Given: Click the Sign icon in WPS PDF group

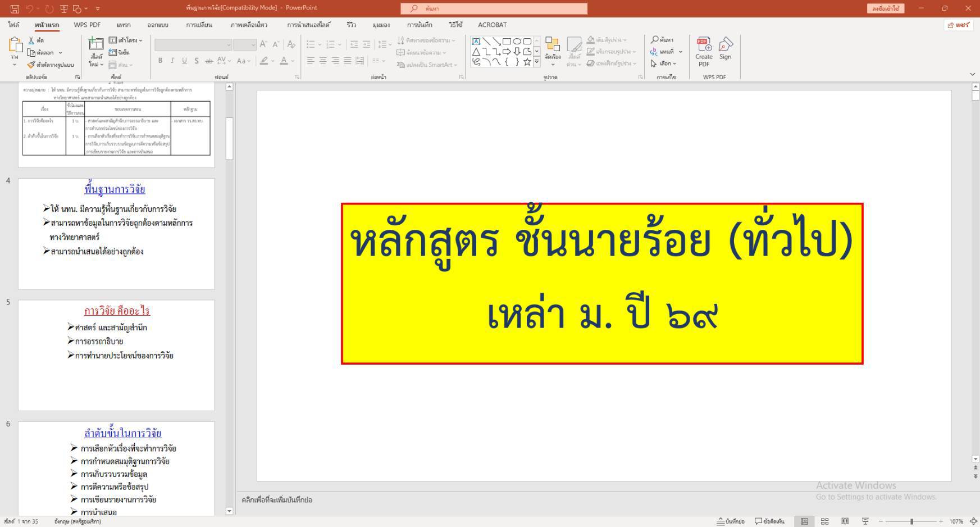Looking at the screenshot, I should (726, 45).
